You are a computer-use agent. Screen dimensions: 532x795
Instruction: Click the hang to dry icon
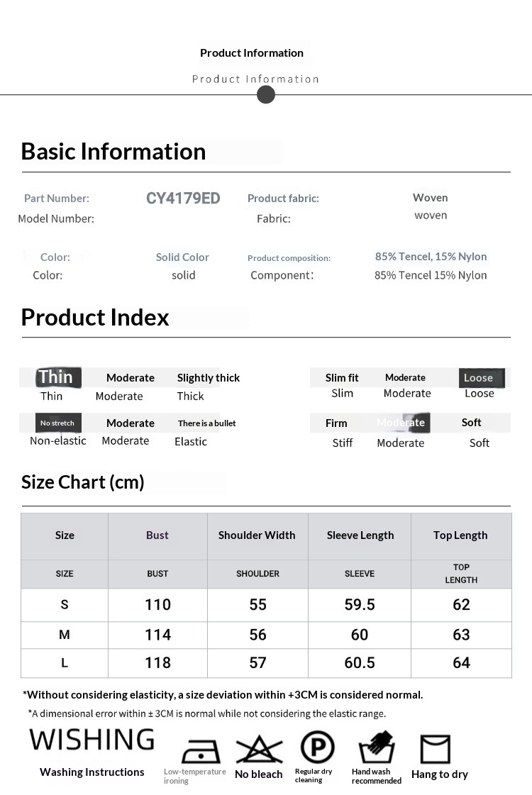pyautogui.click(x=435, y=749)
